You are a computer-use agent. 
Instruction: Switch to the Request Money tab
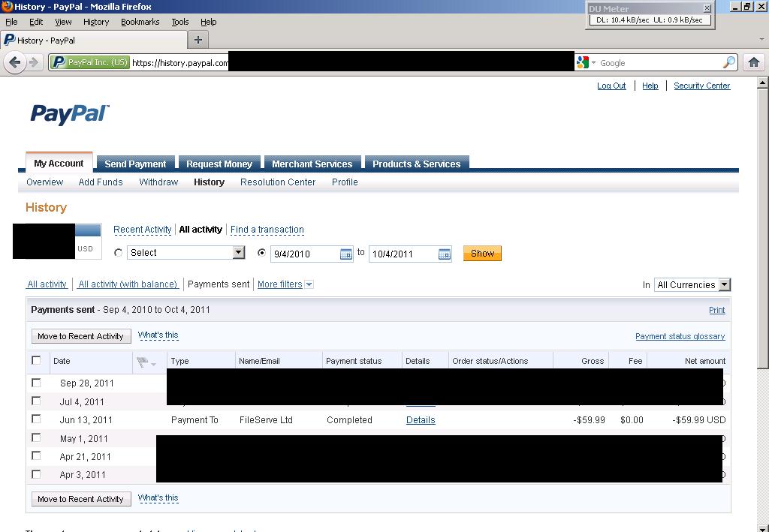[x=219, y=164]
